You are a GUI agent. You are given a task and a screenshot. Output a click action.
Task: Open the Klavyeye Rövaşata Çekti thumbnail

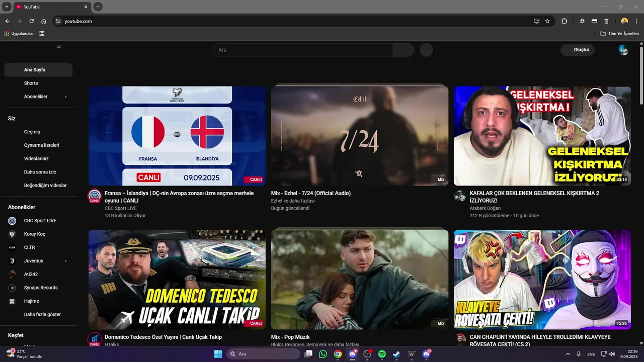(x=542, y=280)
